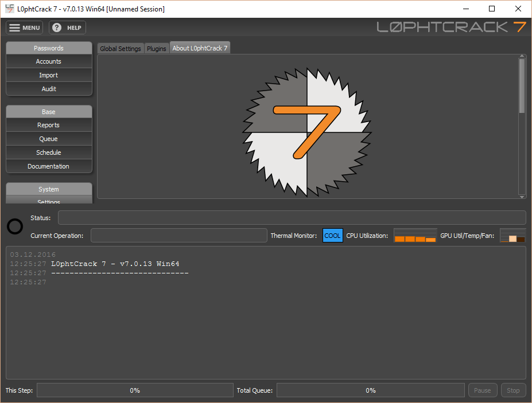532x403 pixels.
Task: Click the saw blade 7 logo
Action: click(x=306, y=131)
